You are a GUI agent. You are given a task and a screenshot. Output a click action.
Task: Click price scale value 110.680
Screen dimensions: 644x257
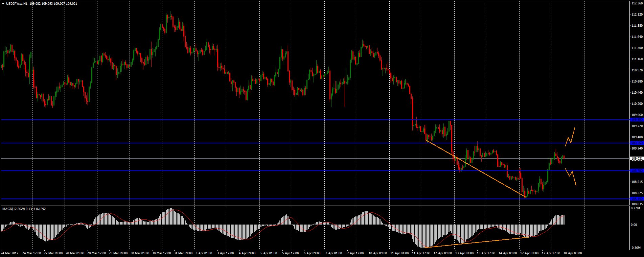[637, 81]
